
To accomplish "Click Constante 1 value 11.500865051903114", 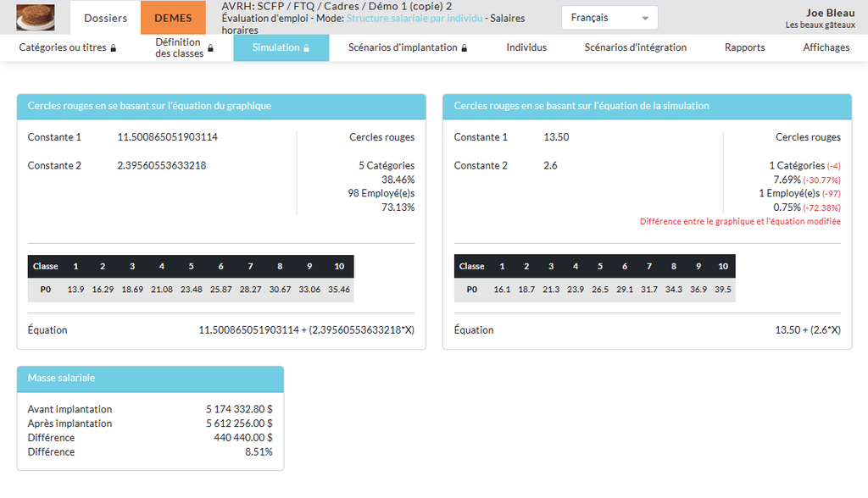I will [167, 137].
